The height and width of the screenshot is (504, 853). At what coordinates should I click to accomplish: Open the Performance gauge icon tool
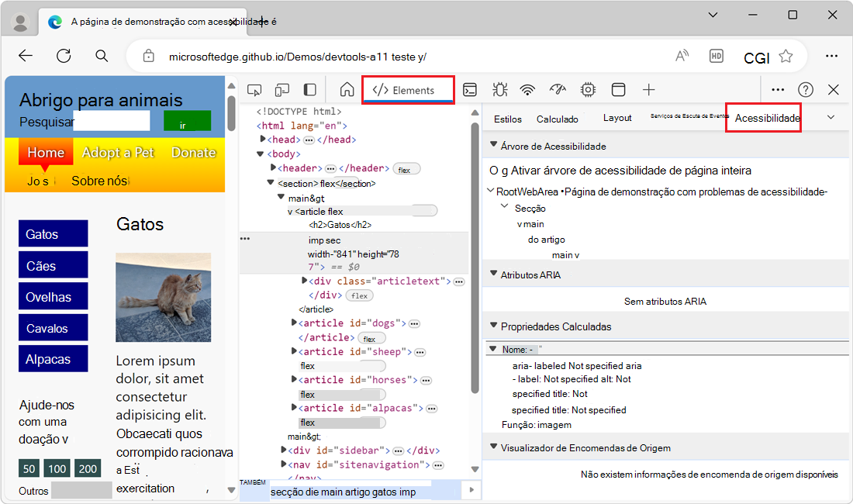558,90
